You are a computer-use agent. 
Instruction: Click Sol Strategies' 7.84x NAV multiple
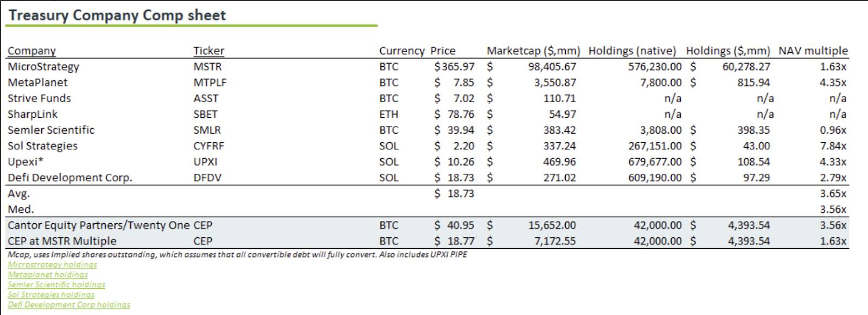(833, 146)
